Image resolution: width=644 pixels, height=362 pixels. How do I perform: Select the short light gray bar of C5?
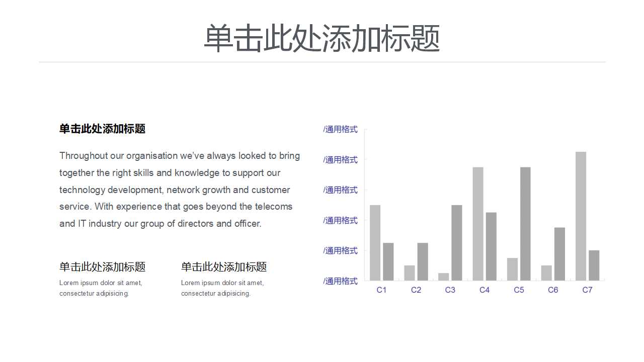coord(512,269)
